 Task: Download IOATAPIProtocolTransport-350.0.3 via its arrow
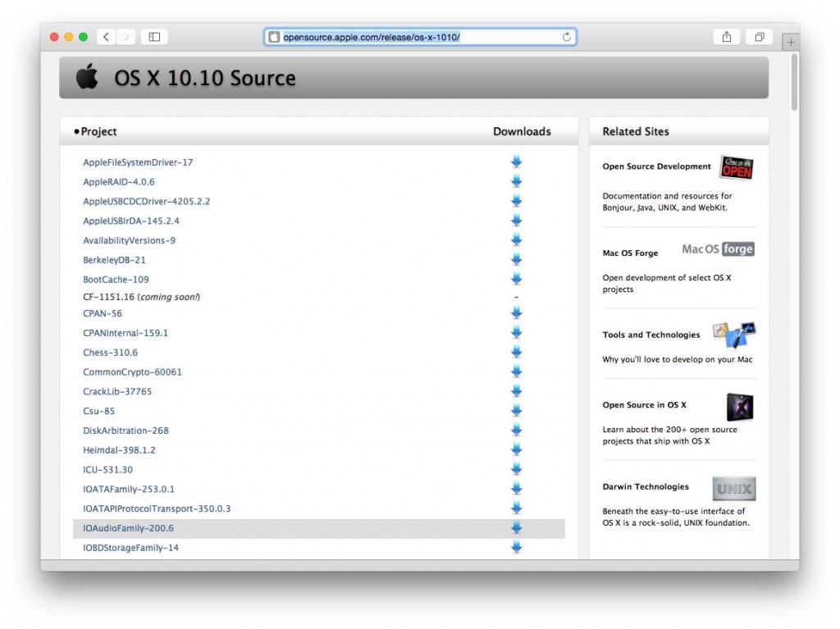517,508
